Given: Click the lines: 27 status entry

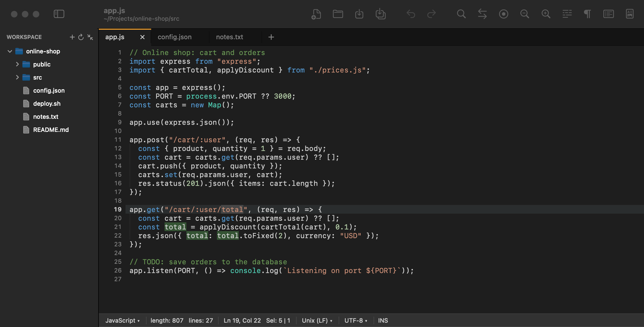Looking at the screenshot, I should tap(201, 320).
